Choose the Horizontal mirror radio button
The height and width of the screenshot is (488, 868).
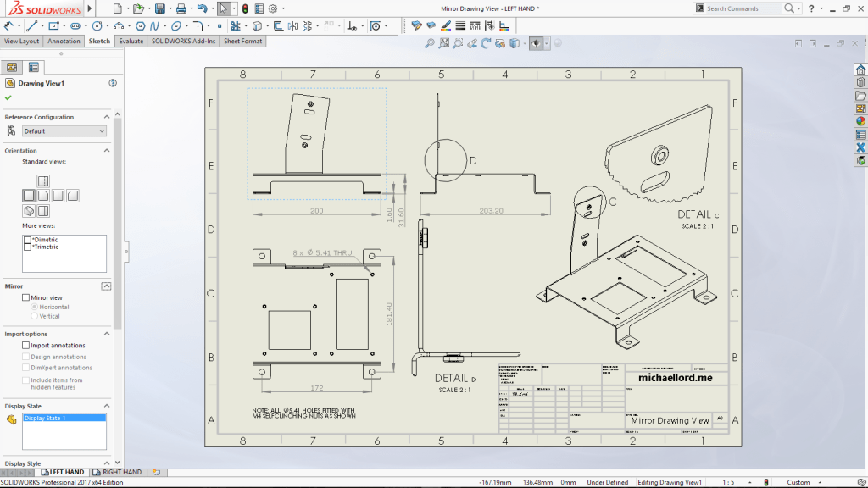tap(34, 307)
